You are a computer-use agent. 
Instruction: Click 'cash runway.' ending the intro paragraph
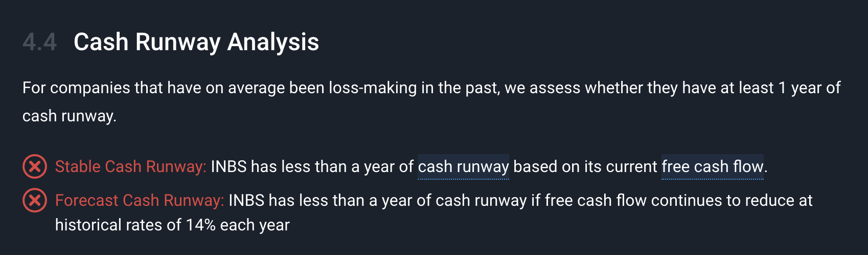[x=70, y=116]
